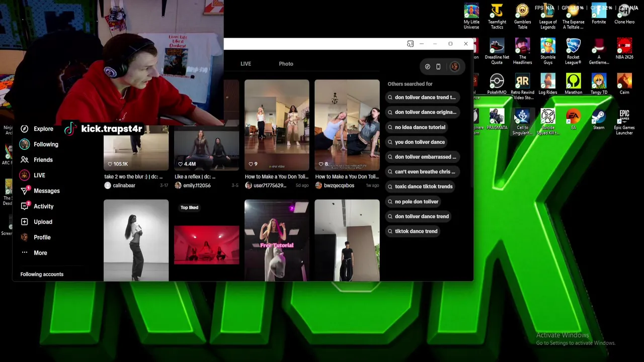Open PRAGMATA desktop icon
644x362 pixels.
[x=497, y=120]
